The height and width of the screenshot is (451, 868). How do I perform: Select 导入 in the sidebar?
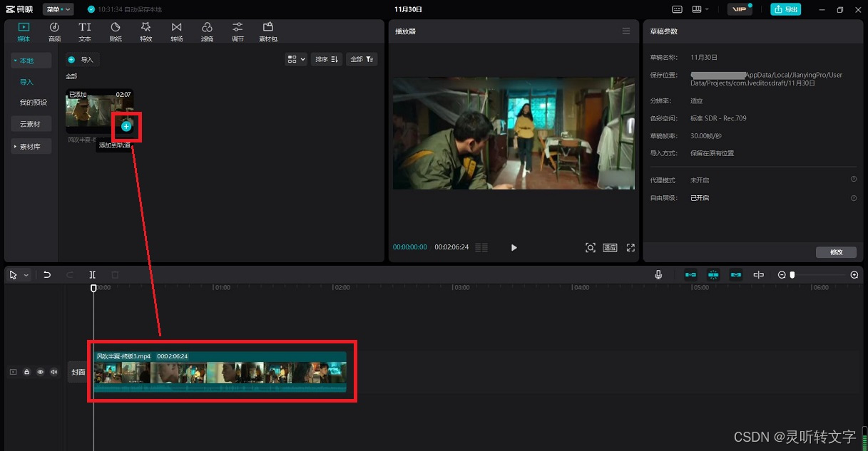26,82
